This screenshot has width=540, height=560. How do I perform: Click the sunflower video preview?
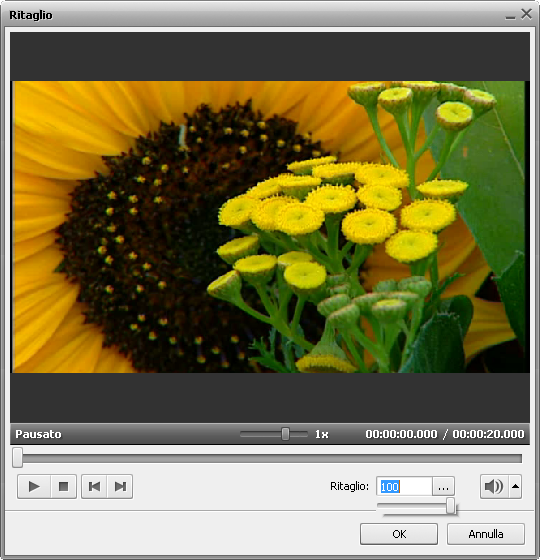(270, 227)
